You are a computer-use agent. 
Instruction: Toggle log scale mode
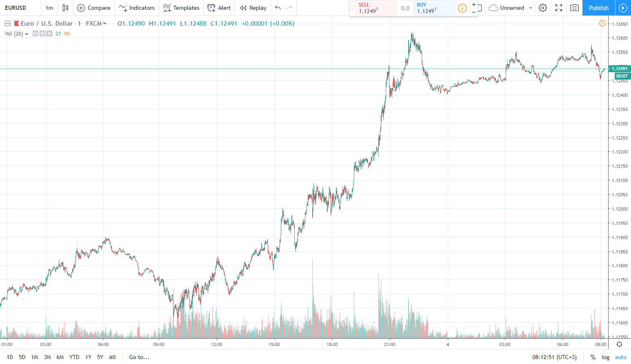[x=605, y=357]
